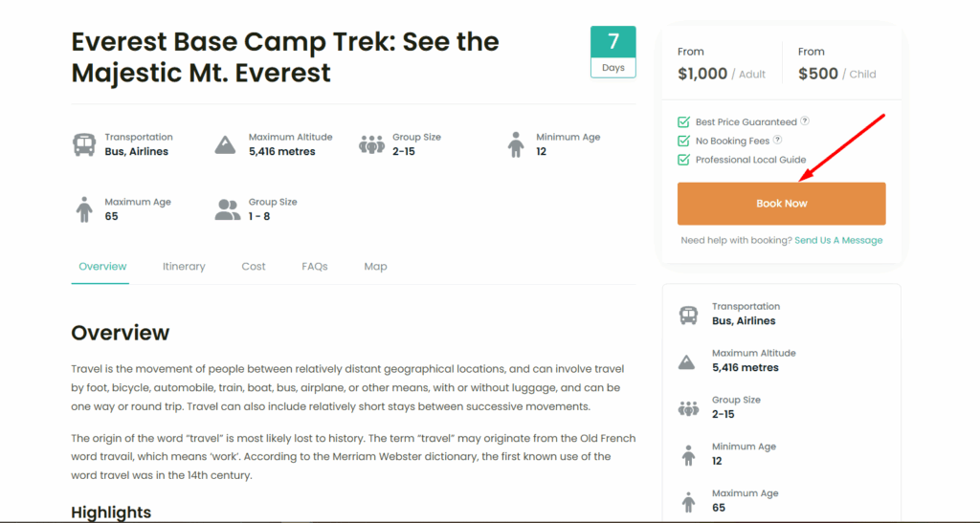Screen dimensions: 980x523
Task: Select the FAQs tab
Action: coord(315,267)
